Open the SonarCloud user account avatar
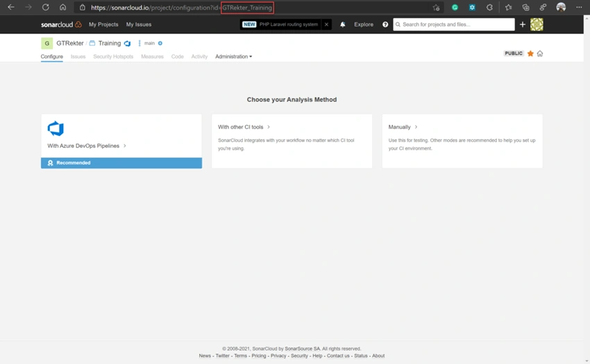This screenshot has height=364, width=590. 537,24
